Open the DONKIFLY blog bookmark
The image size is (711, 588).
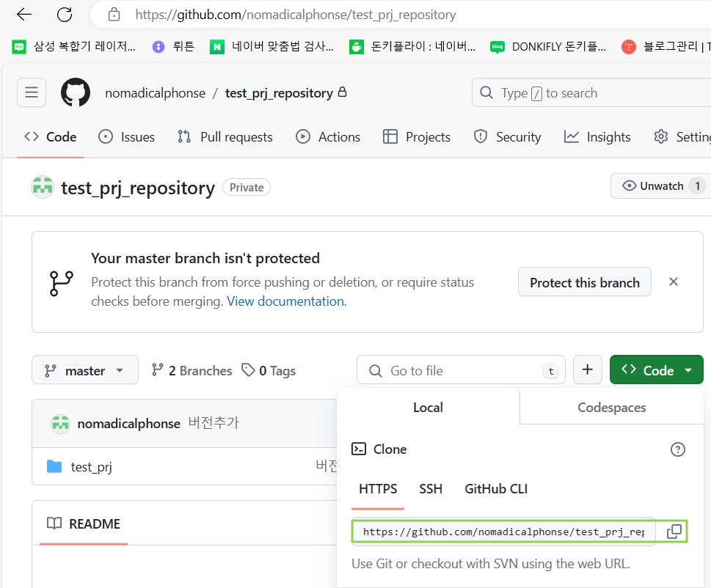[548, 46]
